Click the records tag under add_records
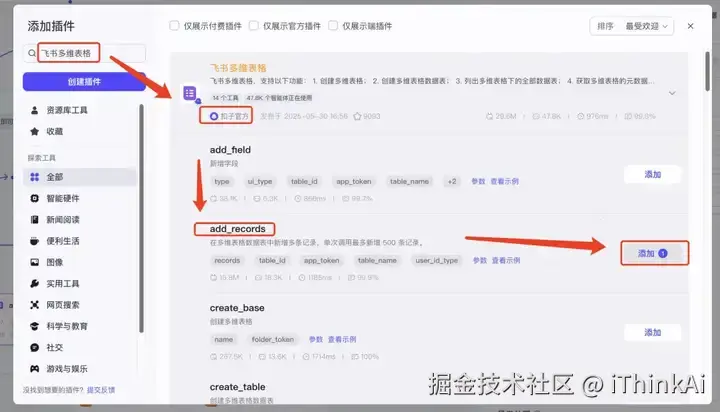 [227, 260]
